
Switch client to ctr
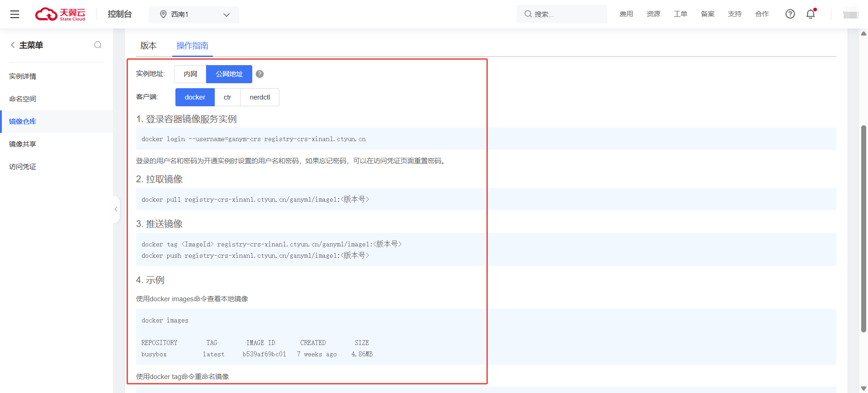pos(227,97)
